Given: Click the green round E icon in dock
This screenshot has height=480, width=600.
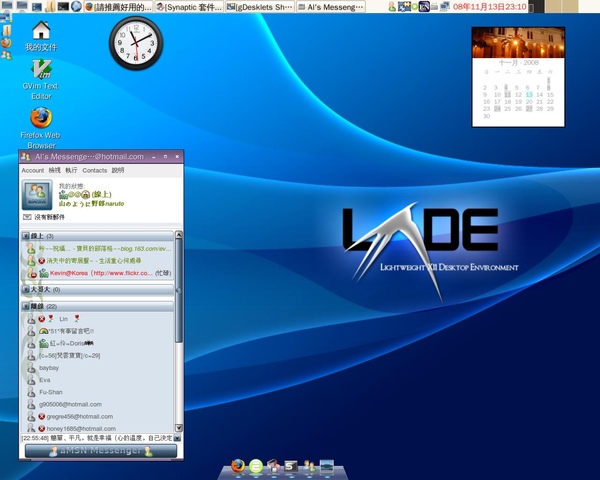Looking at the screenshot, I should point(256,466).
